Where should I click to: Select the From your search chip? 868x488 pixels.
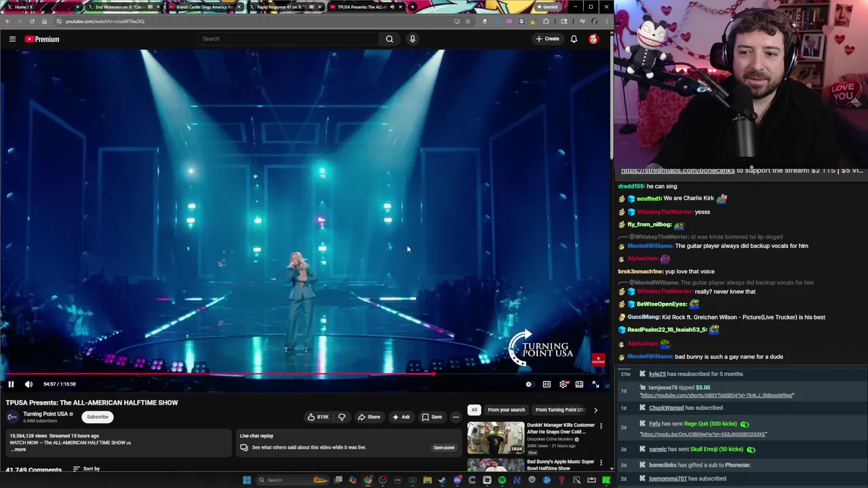[506, 409]
